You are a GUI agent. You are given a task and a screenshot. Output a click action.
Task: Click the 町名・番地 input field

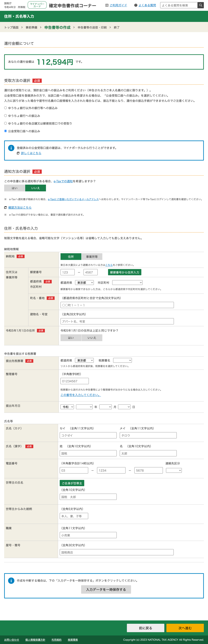[x=117, y=305]
